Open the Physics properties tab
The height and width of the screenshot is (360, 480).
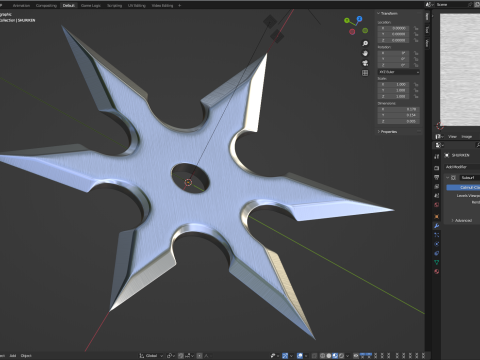[437, 244]
